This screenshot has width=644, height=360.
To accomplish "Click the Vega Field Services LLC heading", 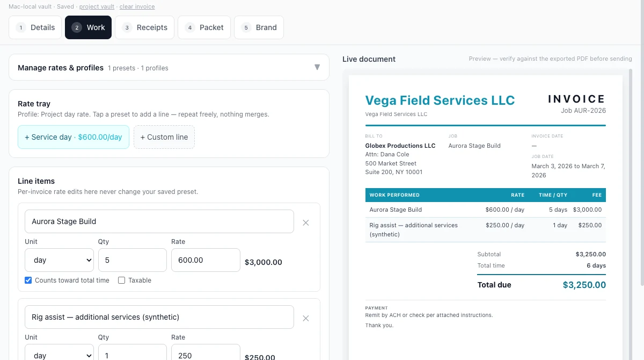I will coord(440,100).
